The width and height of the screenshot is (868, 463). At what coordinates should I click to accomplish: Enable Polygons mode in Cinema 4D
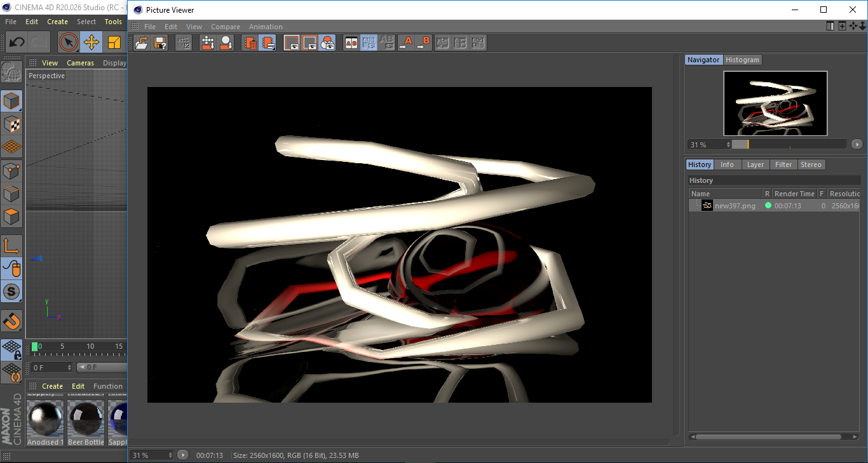[11, 217]
